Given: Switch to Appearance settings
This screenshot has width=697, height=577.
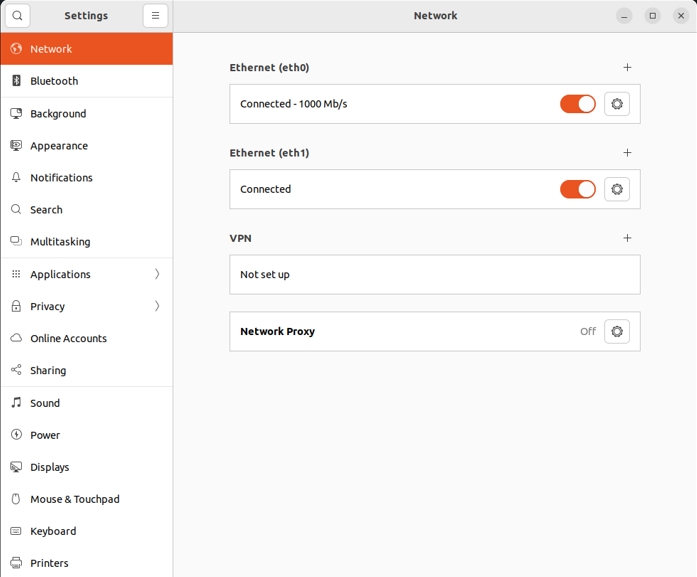Looking at the screenshot, I should pyautogui.click(x=87, y=145).
